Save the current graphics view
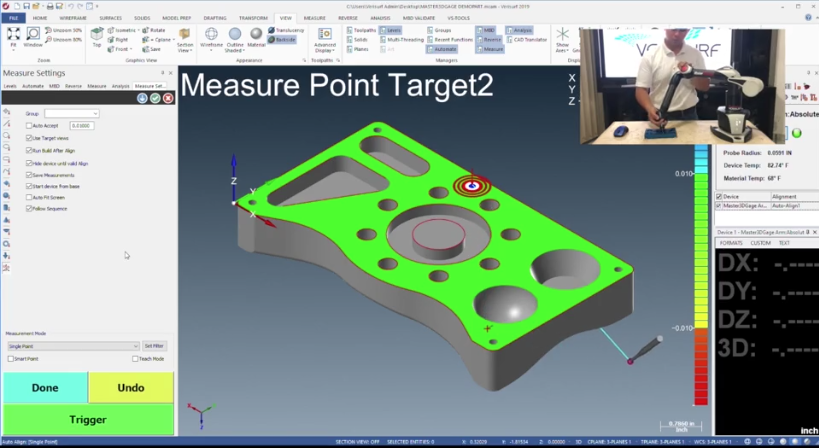 [x=151, y=49]
